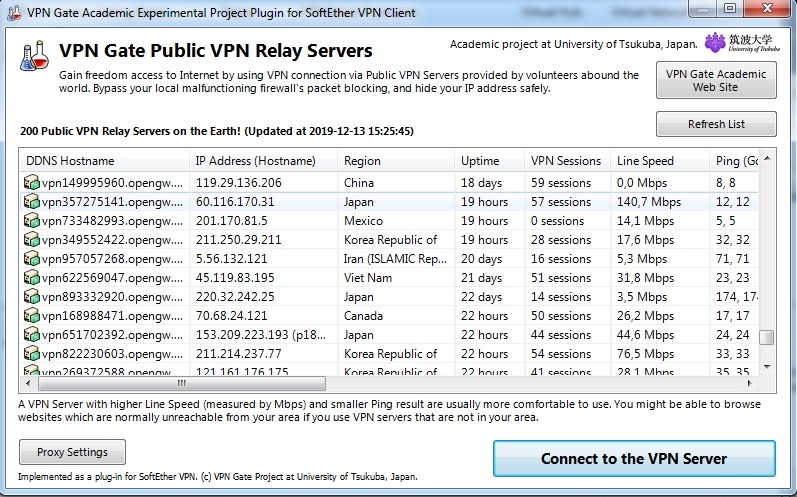The width and height of the screenshot is (797, 497).
Task: Click the 31,8 Mbps line speed cell
Action: click(645, 277)
